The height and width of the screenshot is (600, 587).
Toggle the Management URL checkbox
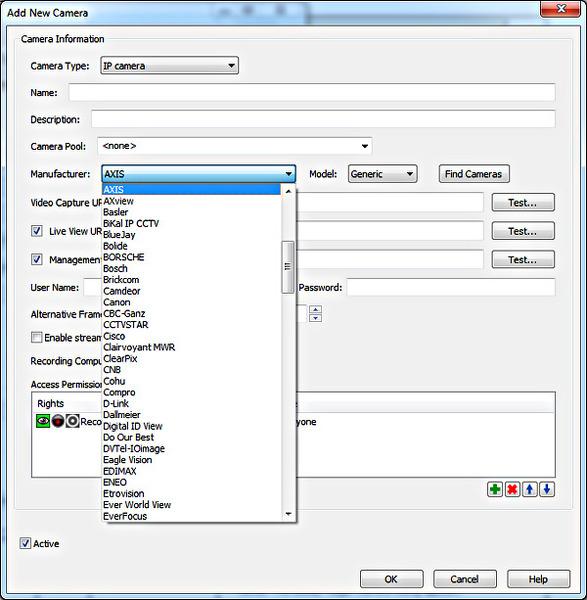point(37,259)
